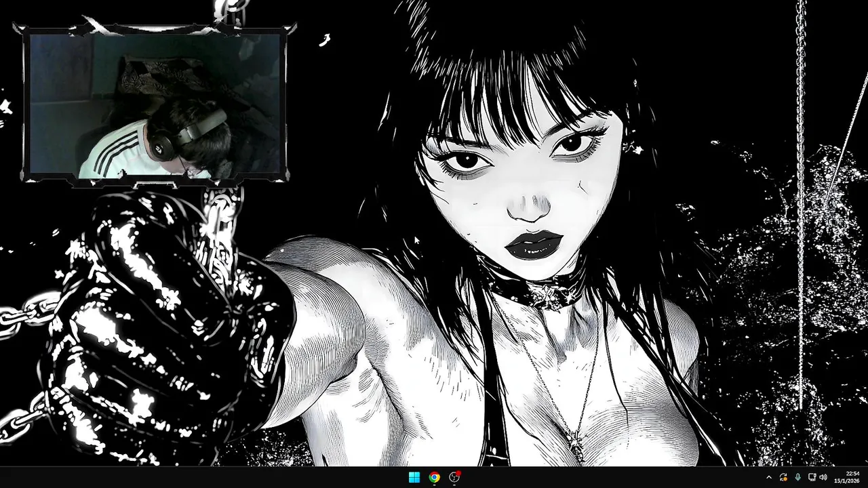868x488 pixels.
Task: Open the sync update tray icon
Action: pyautogui.click(x=784, y=477)
